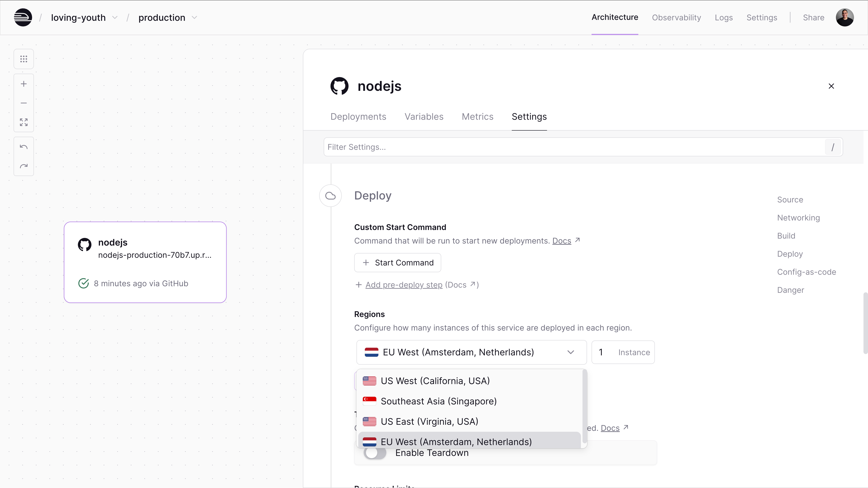Switch to the Deployments tab
The width and height of the screenshot is (868, 488).
click(358, 117)
